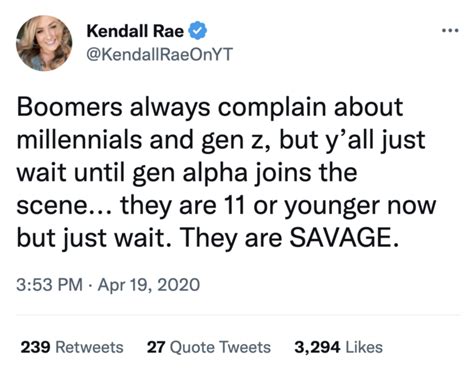The image size is (474, 378).
Task: Click the 3:53 PM timestamp
Action: tap(50, 285)
